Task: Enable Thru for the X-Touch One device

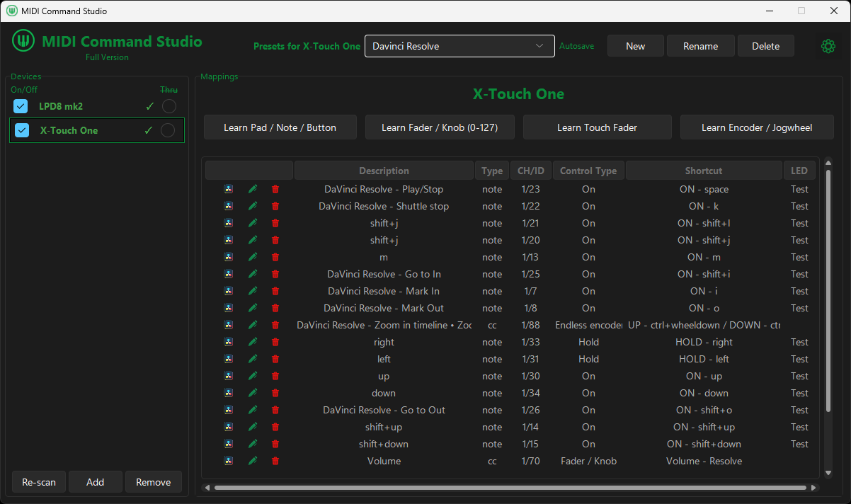Action: coord(168,130)
